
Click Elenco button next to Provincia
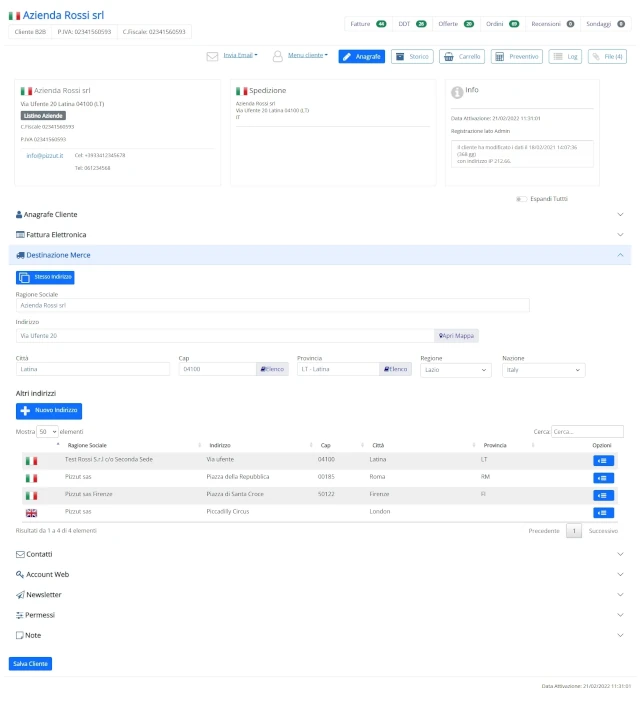pyautogui.click(x=395, y=370)
